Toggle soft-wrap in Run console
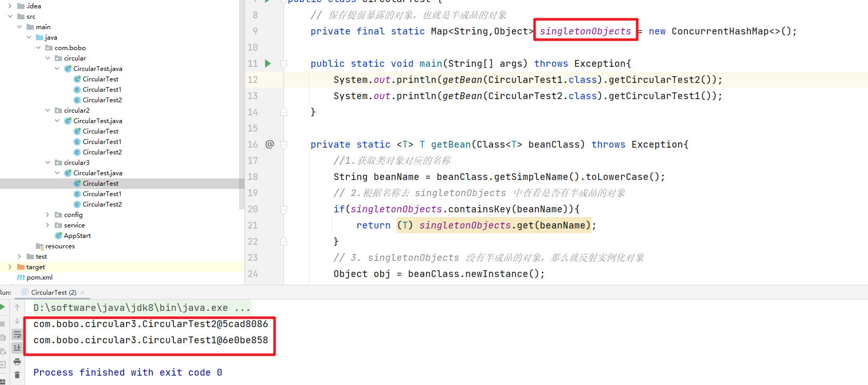 tap(17, 334)
